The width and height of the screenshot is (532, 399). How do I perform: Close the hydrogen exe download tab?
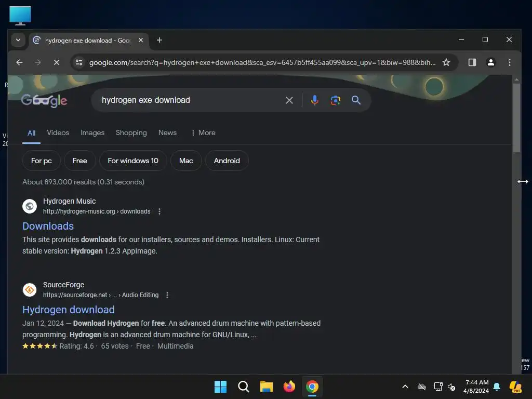click(141, 40)
